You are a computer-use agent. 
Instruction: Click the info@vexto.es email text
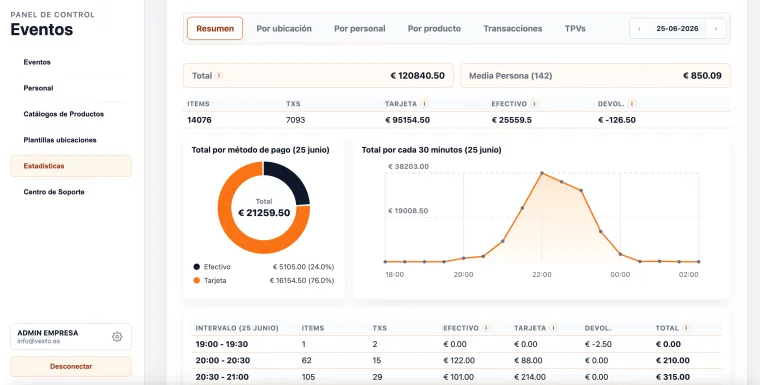point(39,341)
